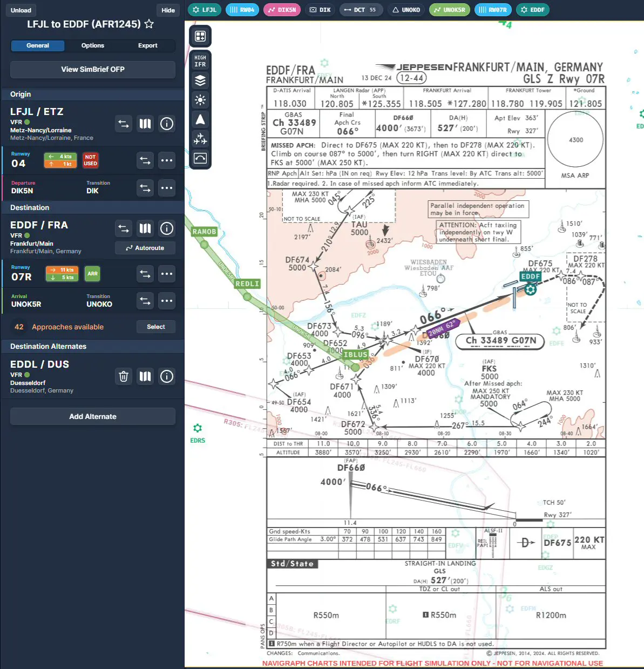Change arrival runway 07R using swap icon

(x=145, y=274)
